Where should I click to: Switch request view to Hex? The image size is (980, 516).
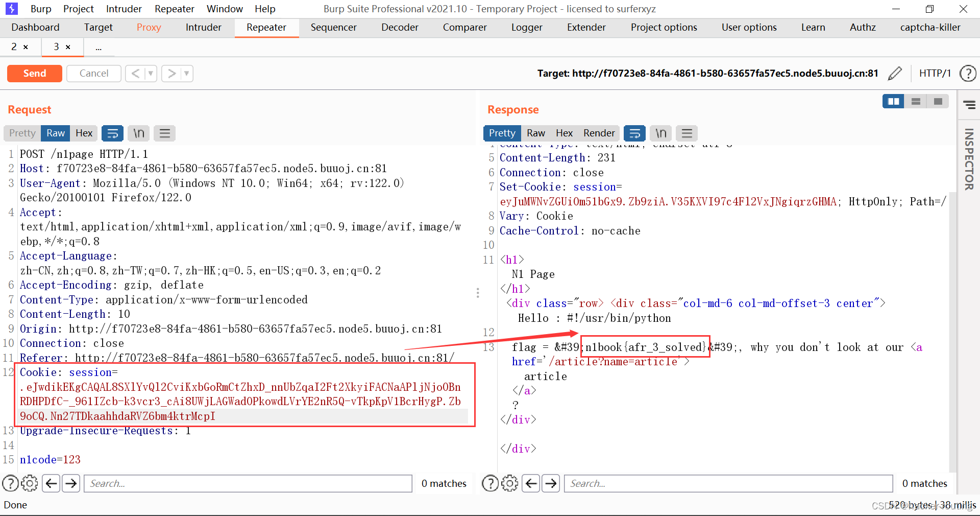[x=84, y=133]
